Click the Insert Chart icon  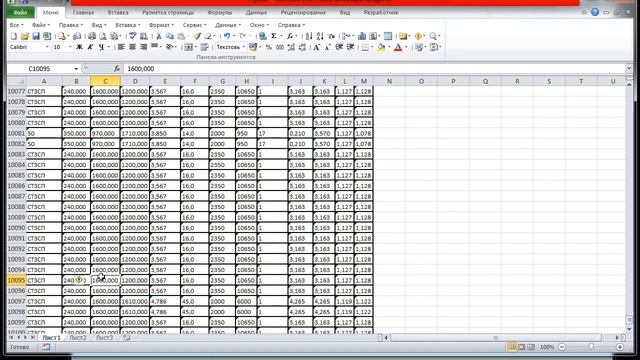[x=362, y=36]
